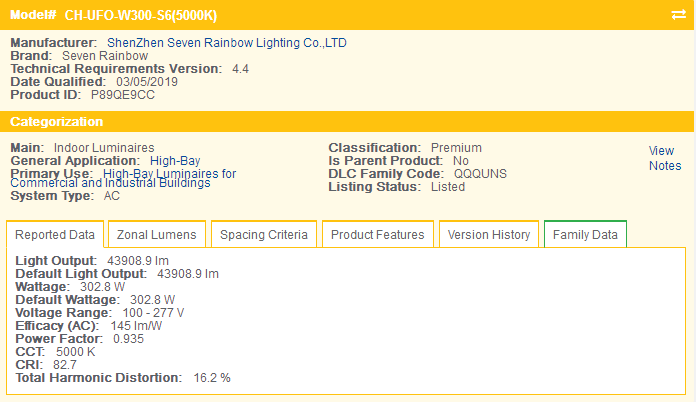The height and width of the screenshot is (402, 696).
Task: Click the Categorization section header
Action: tap(57, 122)
